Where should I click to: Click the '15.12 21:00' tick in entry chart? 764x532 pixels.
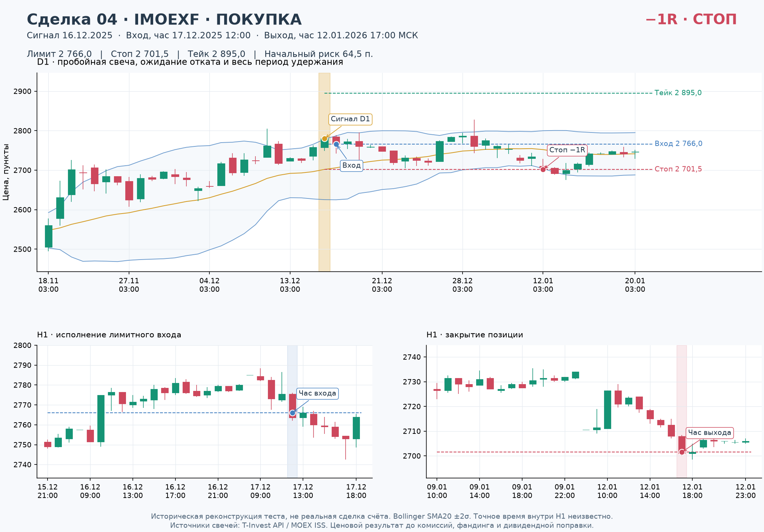coord(48,491)
